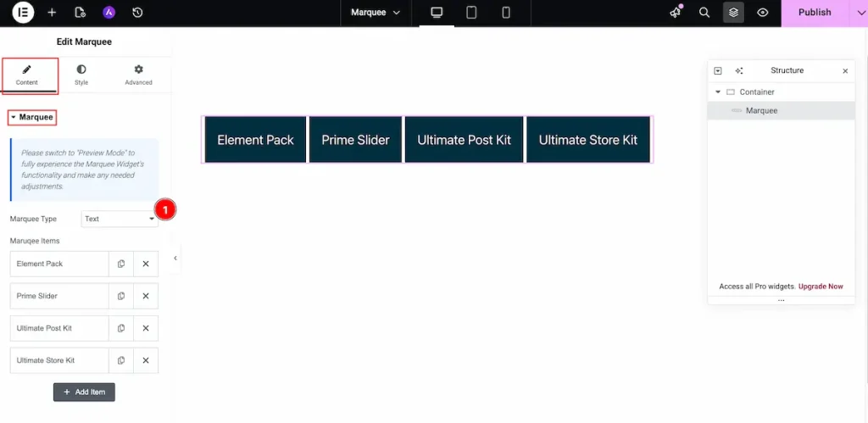This screenshot has width=868, height=423.
Task: Open the Advanced tab
Action: 138,75
